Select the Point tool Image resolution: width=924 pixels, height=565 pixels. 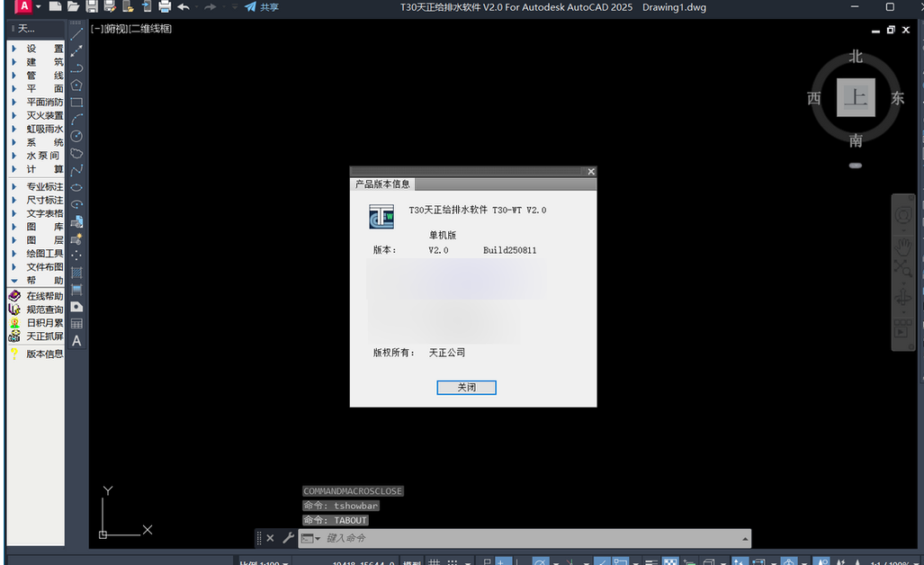coord(76,256)
